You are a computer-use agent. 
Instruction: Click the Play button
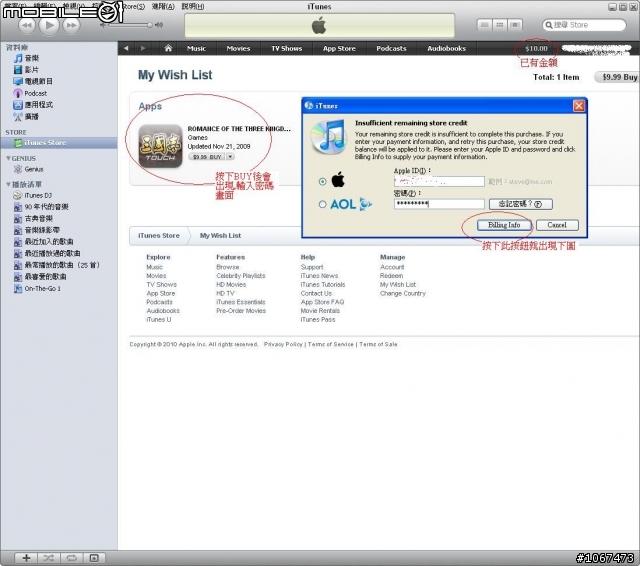click(x=49, y=25)
